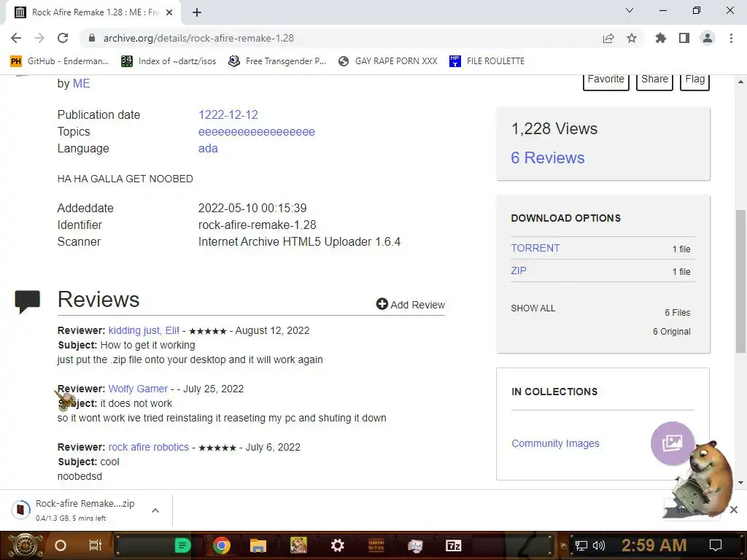Open the green notes app in taskbar
Image resolution: width=747 pixels, height=560 pixels.
(182, 545)
